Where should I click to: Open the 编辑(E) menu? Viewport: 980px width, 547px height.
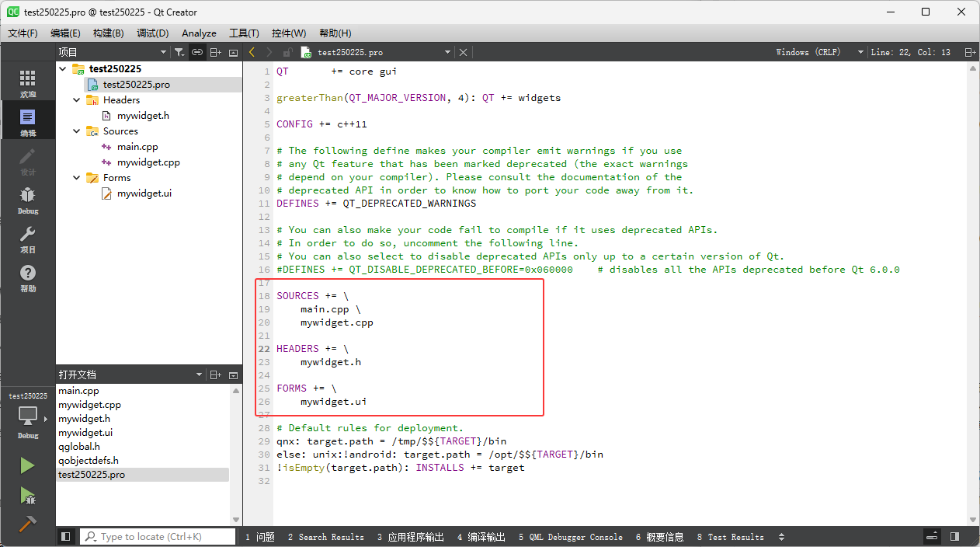[x=65, y=33]
